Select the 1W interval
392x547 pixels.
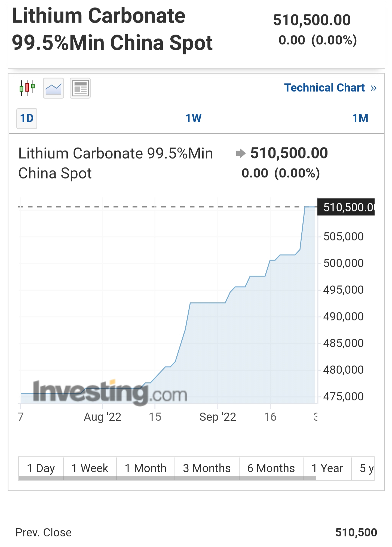tap(194, 118)
